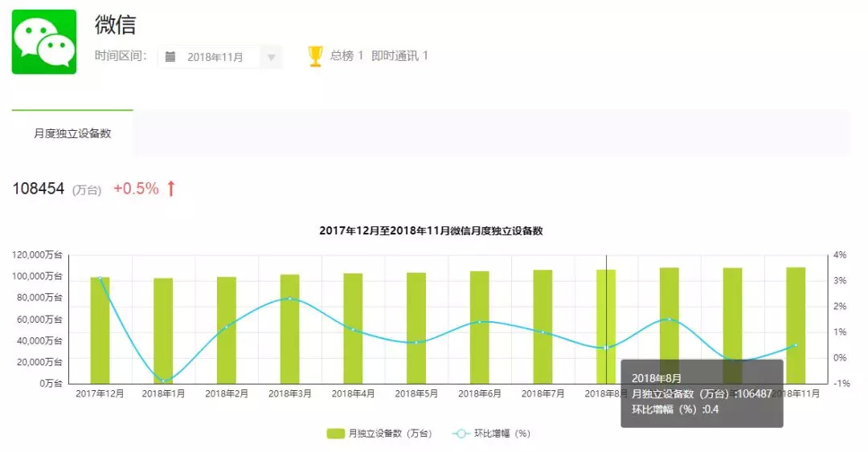Click the chart title 2017年12月至2018年11月微信月度独立设备数
Screen dimensions: 868x452
click(x=432, y=230)
